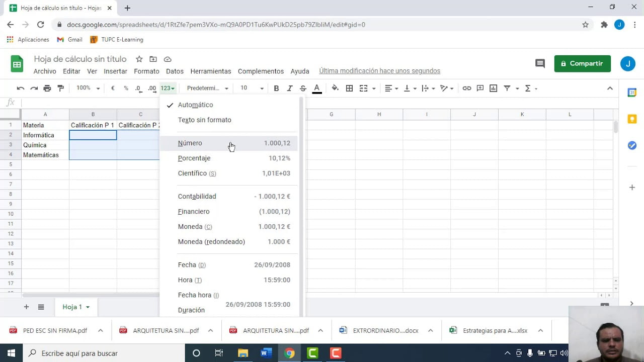Open the Datos menu

click(175, 71)
